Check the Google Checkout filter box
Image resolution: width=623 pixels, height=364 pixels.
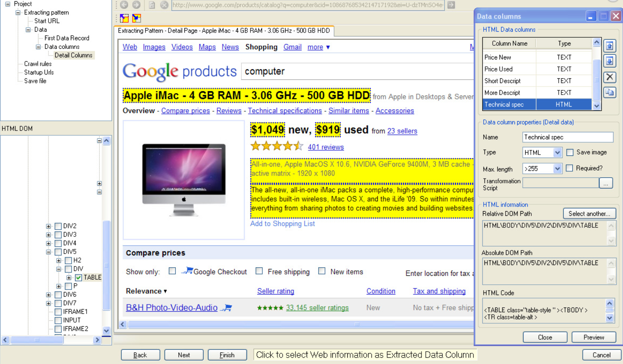point(172,271)
